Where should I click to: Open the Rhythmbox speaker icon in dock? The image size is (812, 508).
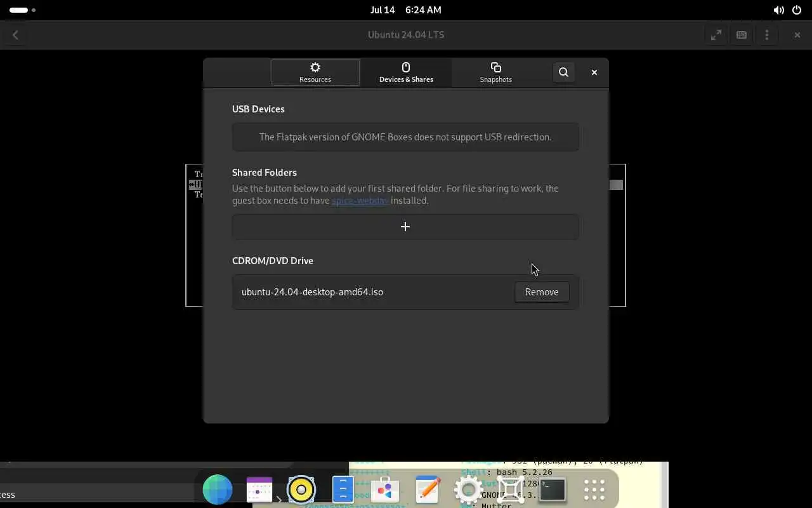coord(301,490)
